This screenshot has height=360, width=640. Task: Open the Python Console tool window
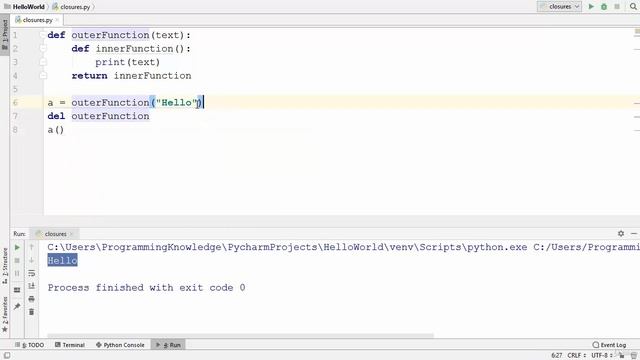120,345
